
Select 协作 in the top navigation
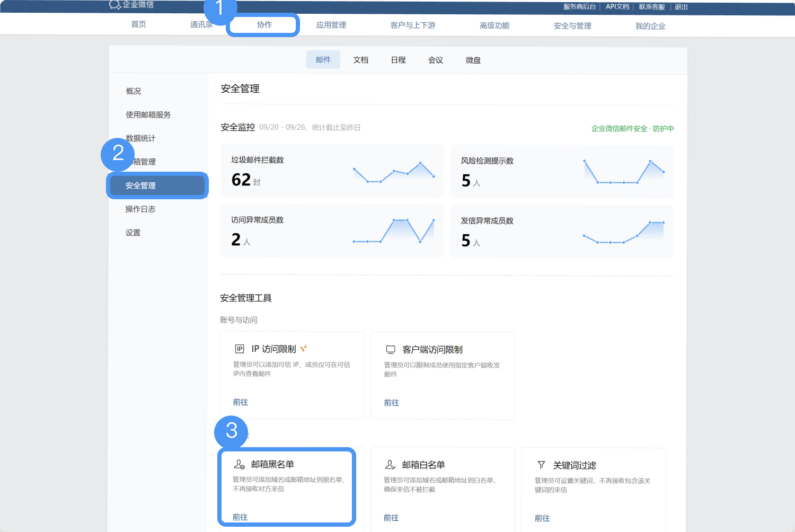[264, 25]
